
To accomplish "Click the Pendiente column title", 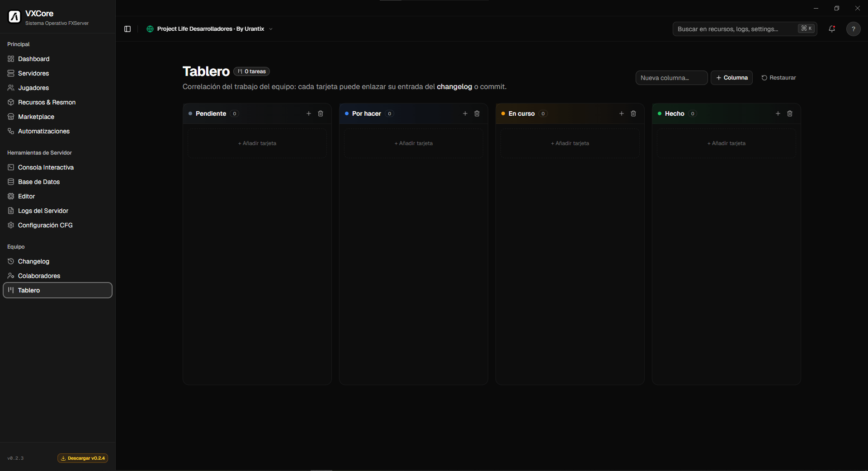I will [211, 113].
